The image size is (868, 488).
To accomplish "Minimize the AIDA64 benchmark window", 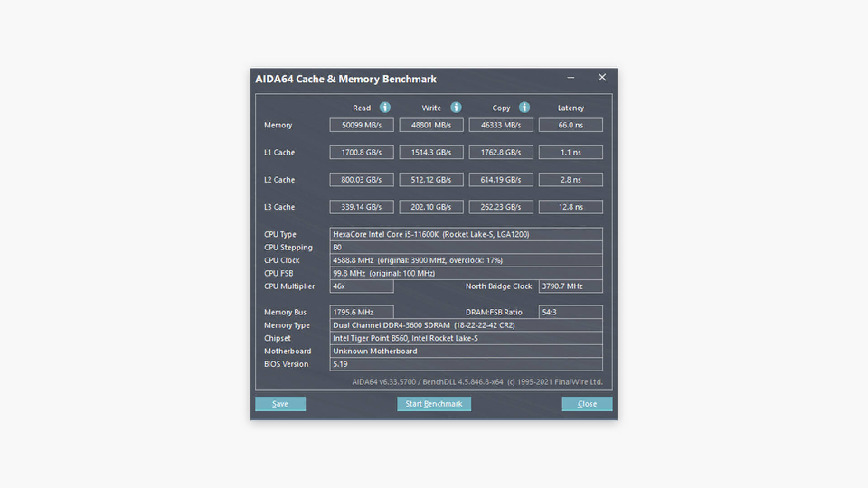I will click(x=571, y=78).
